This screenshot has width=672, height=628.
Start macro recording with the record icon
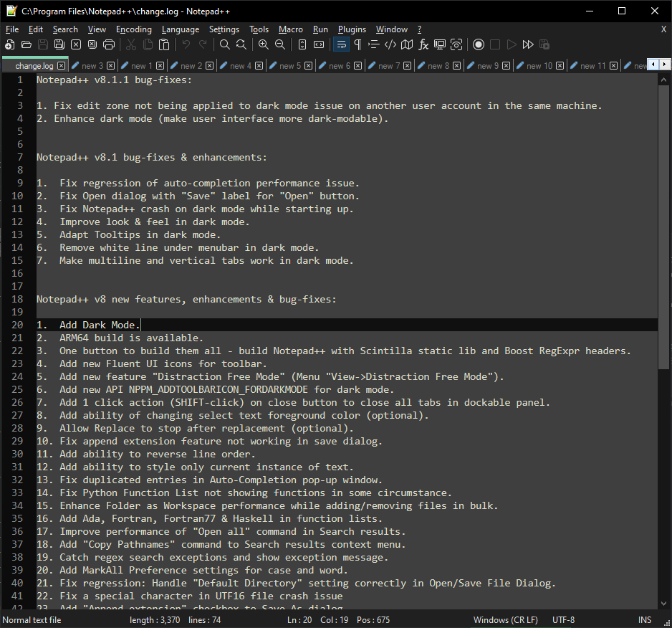click(x=478, y=44)
